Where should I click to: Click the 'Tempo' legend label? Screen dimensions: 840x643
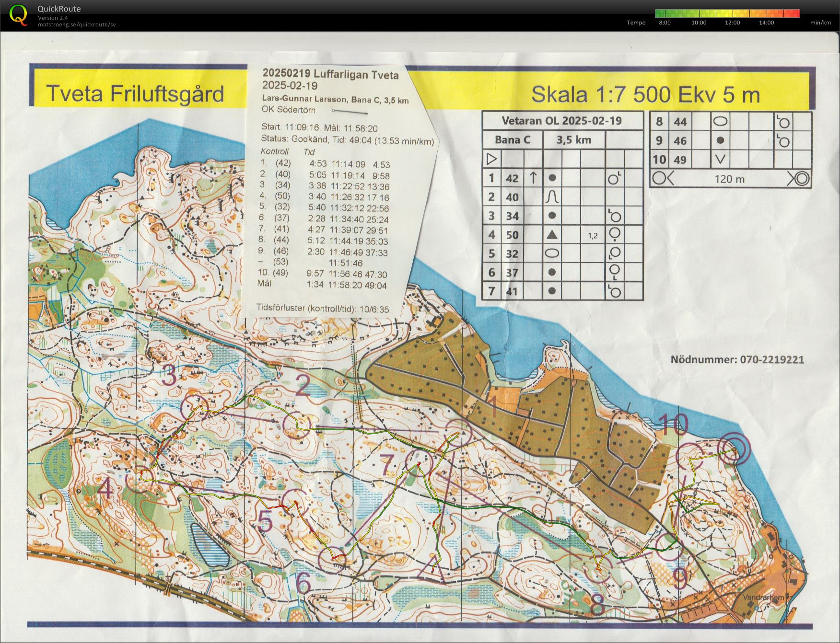636,23
